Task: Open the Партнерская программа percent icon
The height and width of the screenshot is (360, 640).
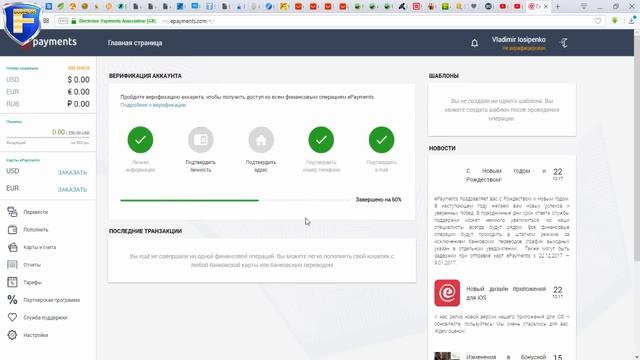Action: pos(12,300)
